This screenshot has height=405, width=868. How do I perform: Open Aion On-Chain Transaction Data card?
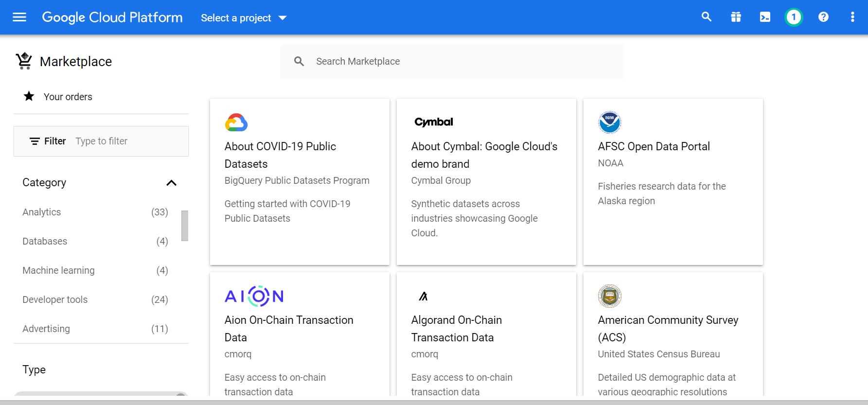click(x=300, y=334)
